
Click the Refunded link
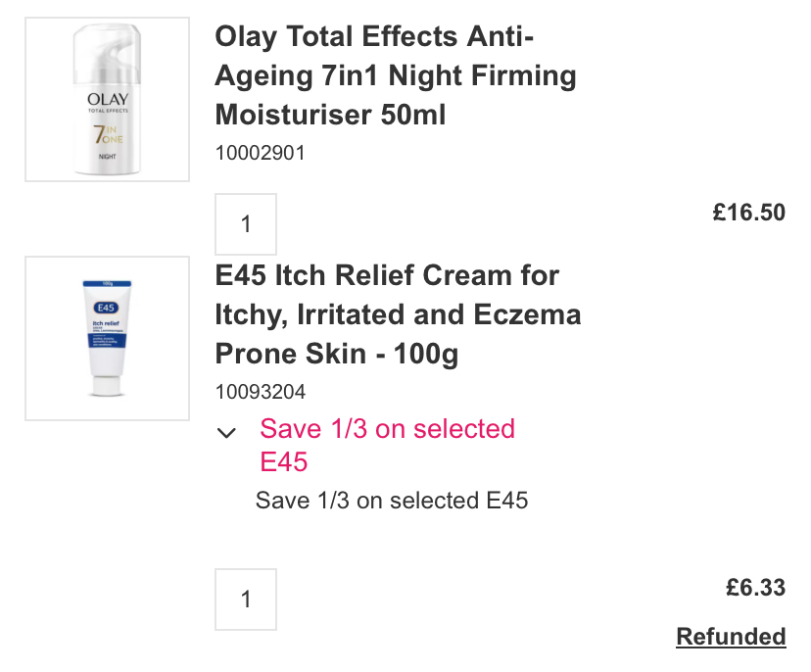tap(731, 637)
